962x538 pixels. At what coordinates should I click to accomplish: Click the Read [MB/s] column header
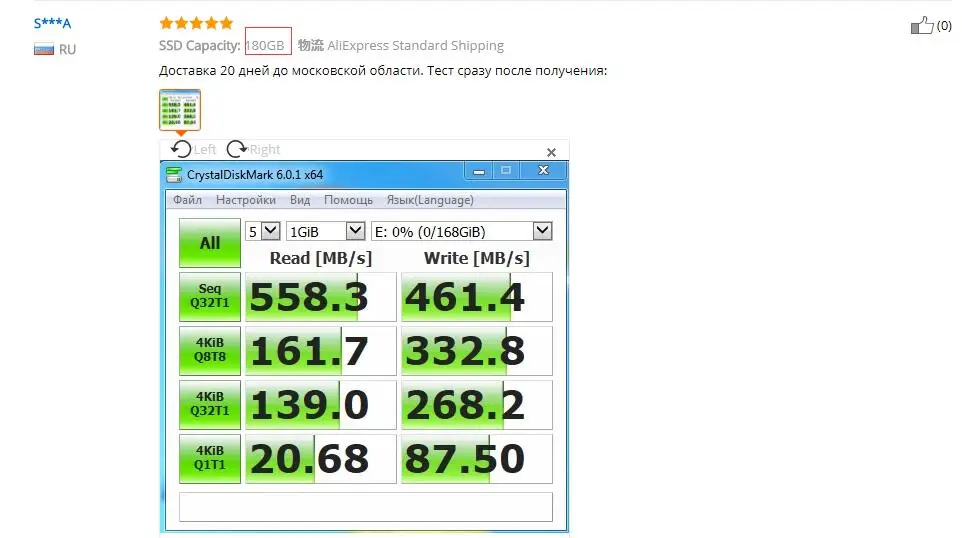coord(321,258)
